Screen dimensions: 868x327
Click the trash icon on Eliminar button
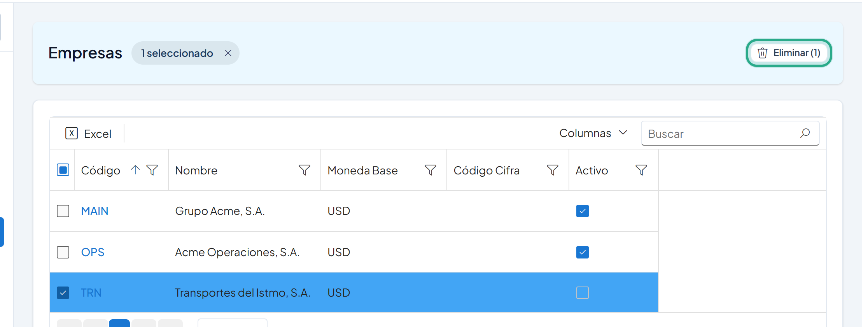tap(763, 53)
